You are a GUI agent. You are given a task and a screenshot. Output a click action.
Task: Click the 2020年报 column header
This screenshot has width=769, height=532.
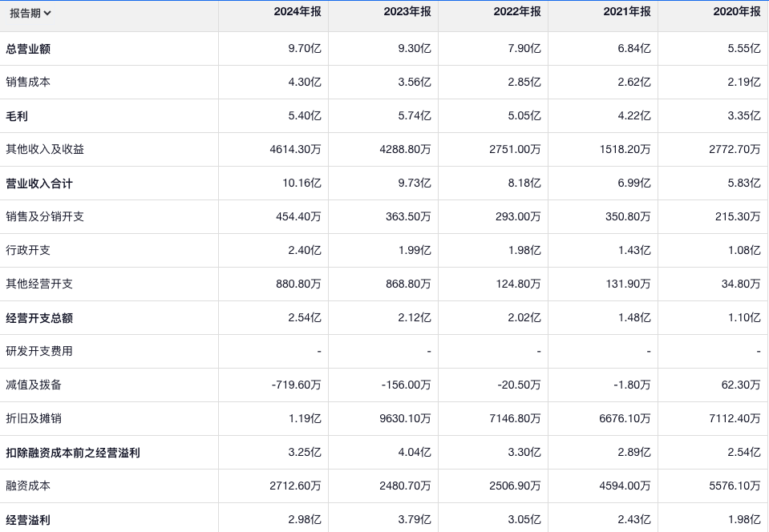click(x=737, y=12)
